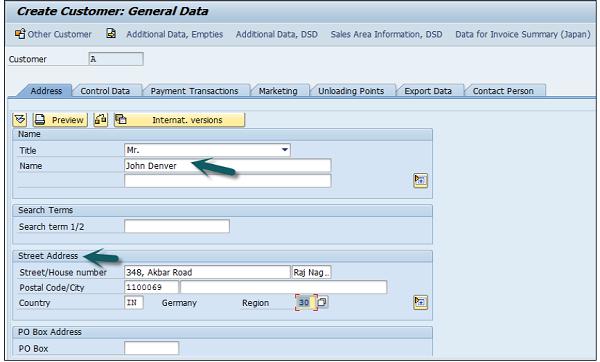This screenshot has width=600, height=362.
Task: Open Additional Data, DSD
Action: [x=277, y=34]
